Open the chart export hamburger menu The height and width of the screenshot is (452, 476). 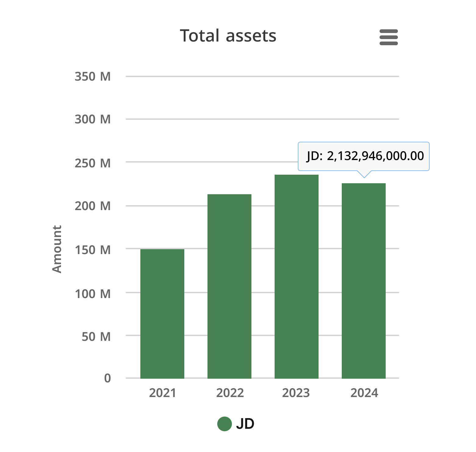click(389, 38)
